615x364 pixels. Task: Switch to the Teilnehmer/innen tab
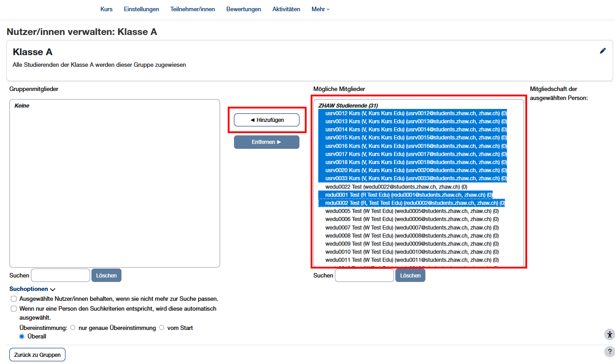192,9
